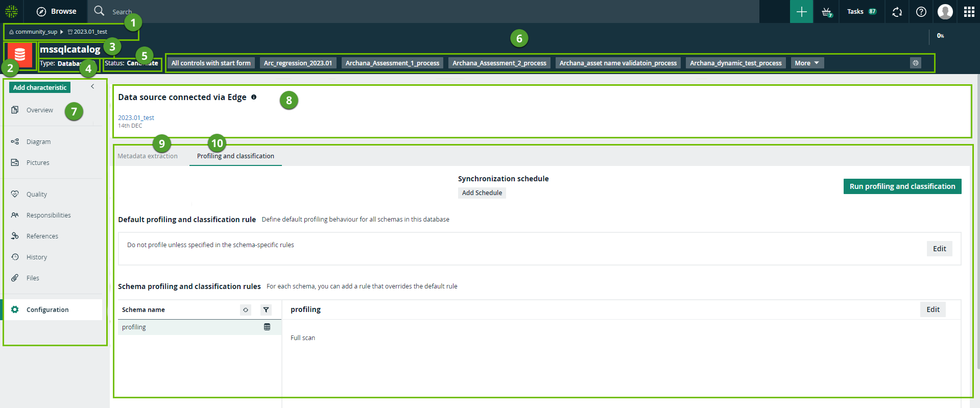This screenshot has height=408, width=980.
Task: Open the basket icon in top bar
Action: click(827, 12)
